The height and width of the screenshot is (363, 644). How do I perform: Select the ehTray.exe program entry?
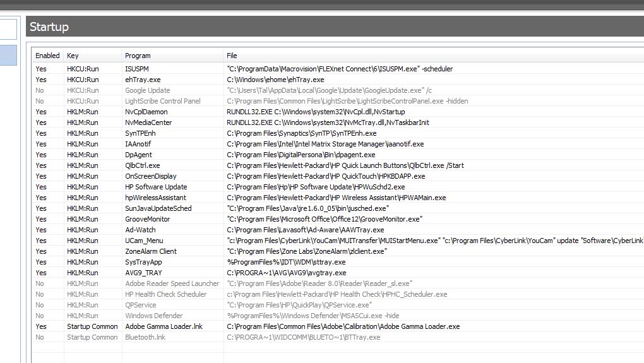click(x=143, y=80)
